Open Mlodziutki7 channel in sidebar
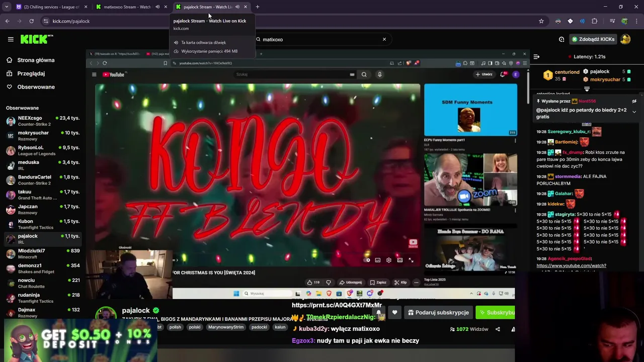 coord(43,254)
